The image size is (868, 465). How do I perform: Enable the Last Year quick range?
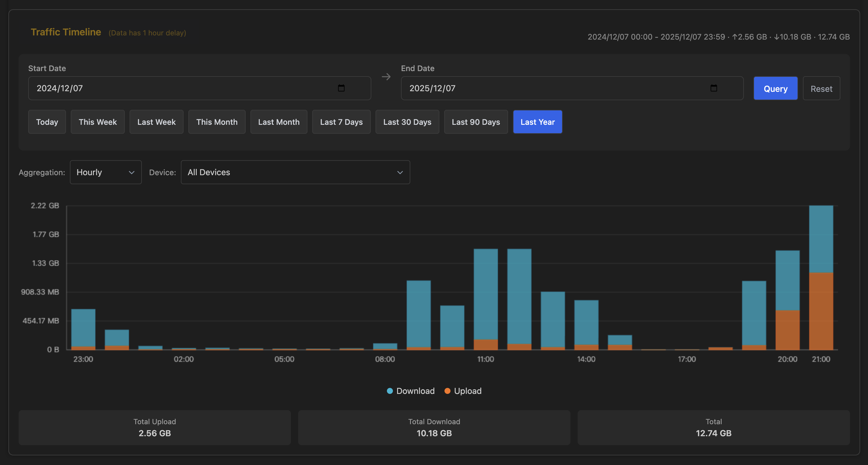pos(537,121)
